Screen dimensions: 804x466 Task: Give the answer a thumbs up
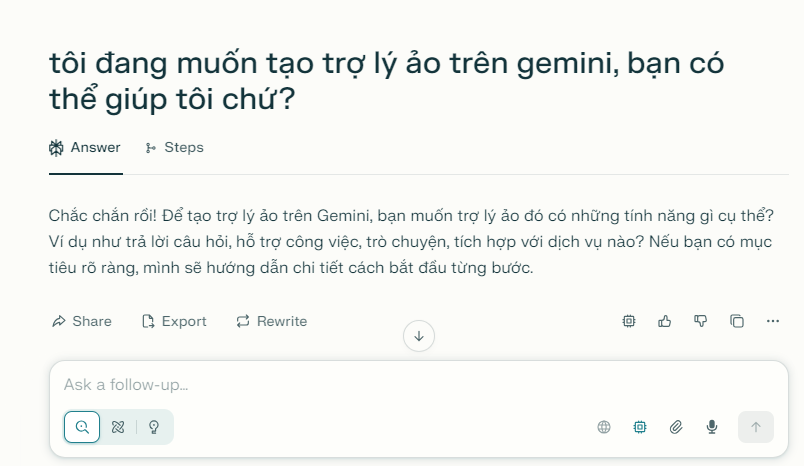(x=665, y=321)
